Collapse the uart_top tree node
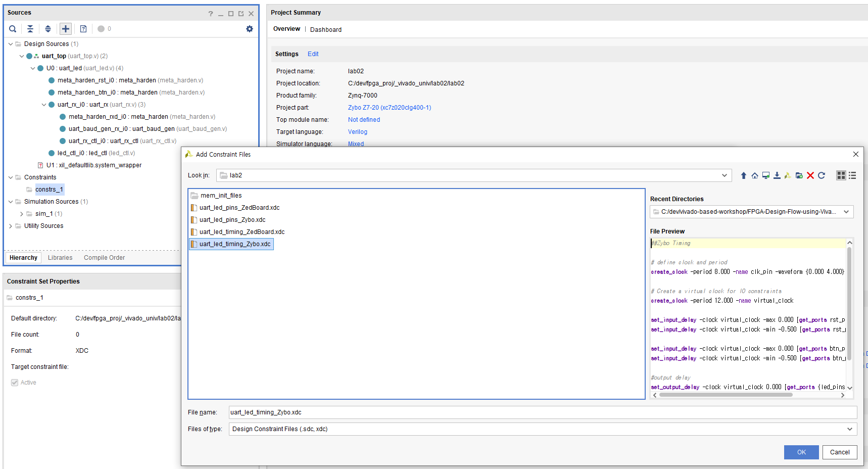Image resolution: width=868 pixels, height=469 pixels. pos(22,56)
